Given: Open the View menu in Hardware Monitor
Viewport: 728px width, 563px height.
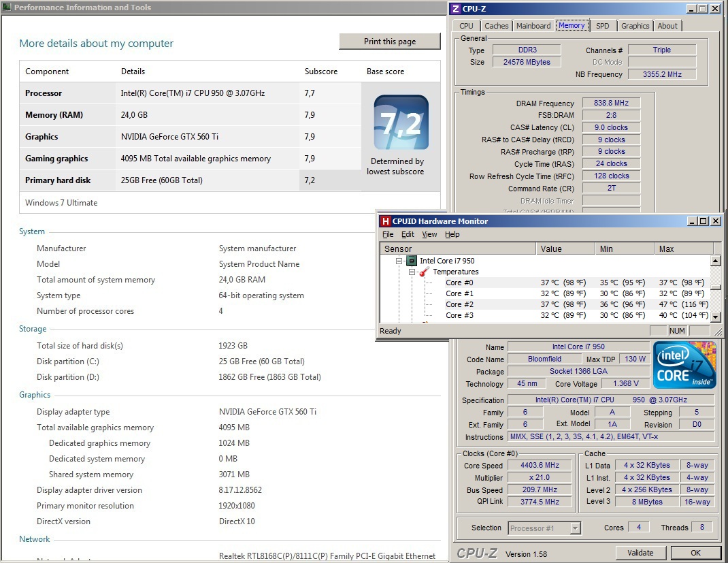Looking at the screenshot, I should click(x=429, y=235).
